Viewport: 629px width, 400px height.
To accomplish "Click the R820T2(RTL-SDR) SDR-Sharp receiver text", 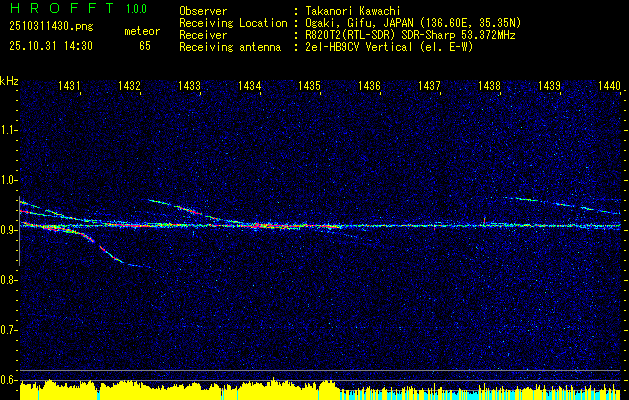I will point(410,35).
